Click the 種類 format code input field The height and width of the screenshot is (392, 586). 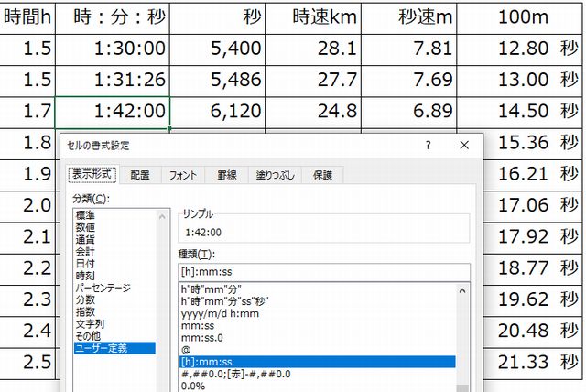[324, 272]
